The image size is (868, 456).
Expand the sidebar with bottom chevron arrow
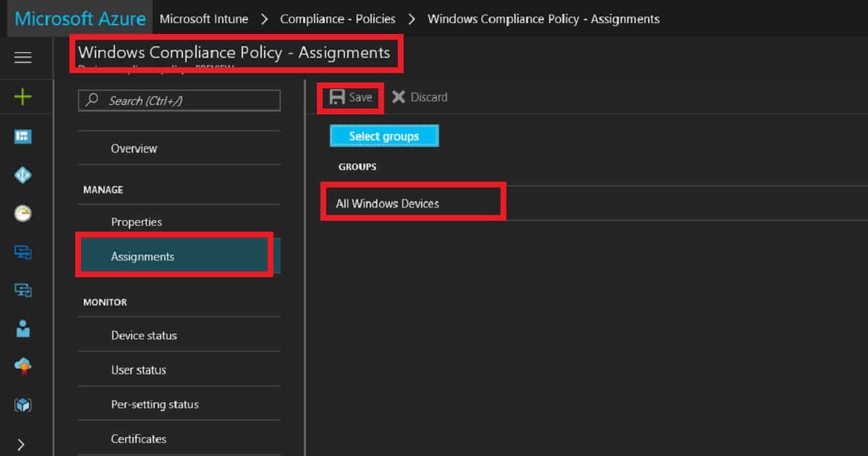tap(21, 444)
